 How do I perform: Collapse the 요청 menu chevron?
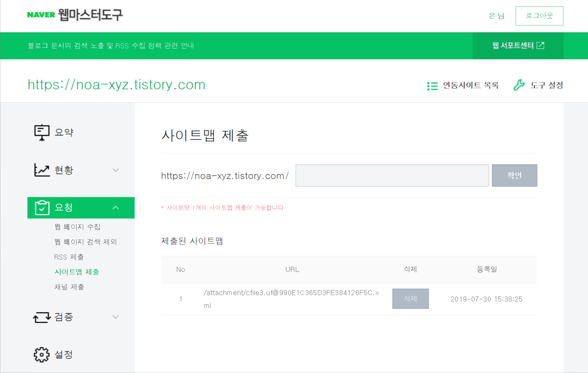tap(116, 208)
